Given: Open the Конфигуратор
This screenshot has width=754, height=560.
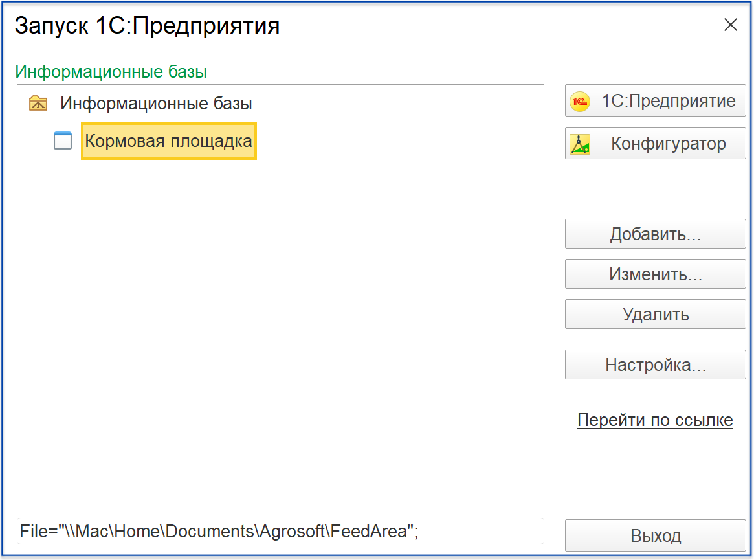Looking at the screenshot, I should [x=656, y=143].
